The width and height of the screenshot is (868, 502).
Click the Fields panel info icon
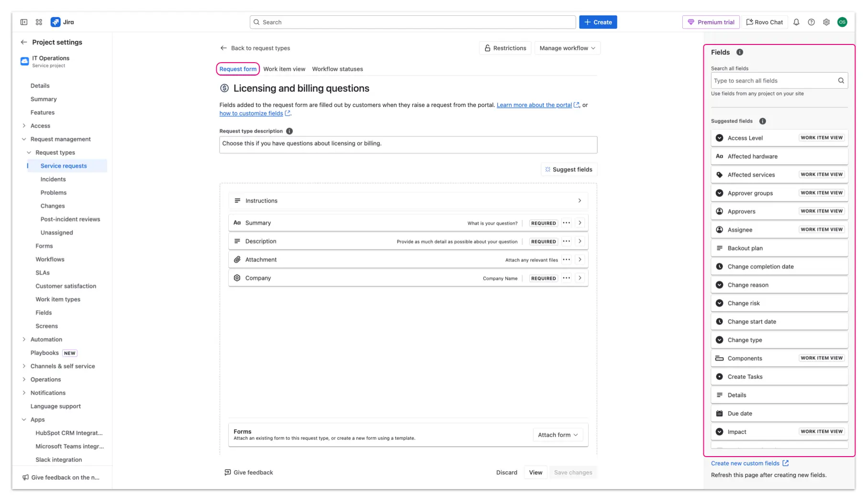tap(740, 52)
